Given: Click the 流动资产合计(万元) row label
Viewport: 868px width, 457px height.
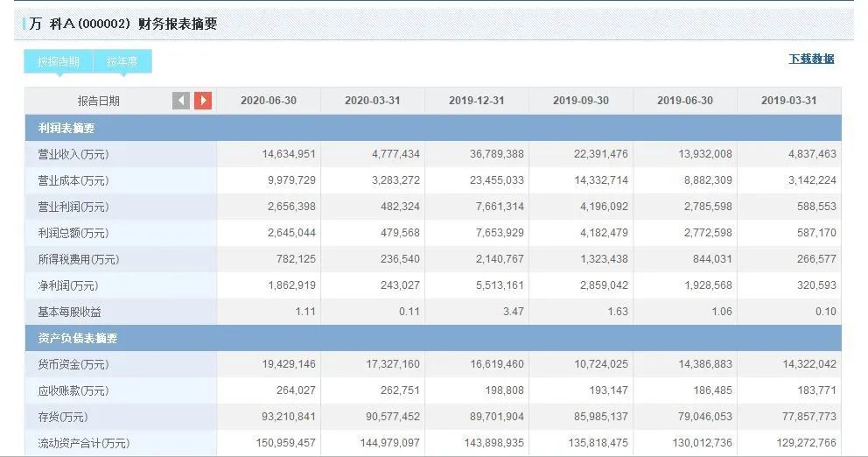Looking at the screenshot, I should (84, 443).
